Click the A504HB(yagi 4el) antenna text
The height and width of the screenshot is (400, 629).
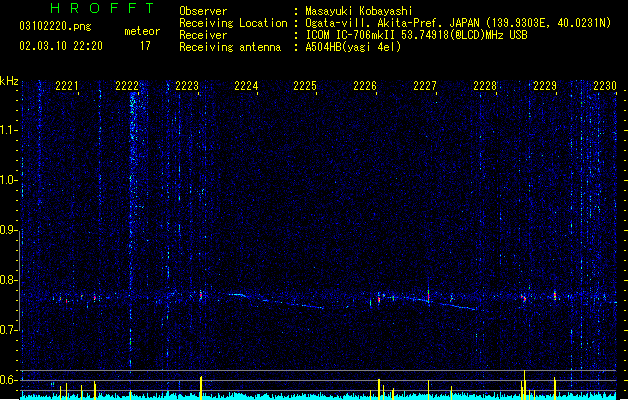[353, 47]
